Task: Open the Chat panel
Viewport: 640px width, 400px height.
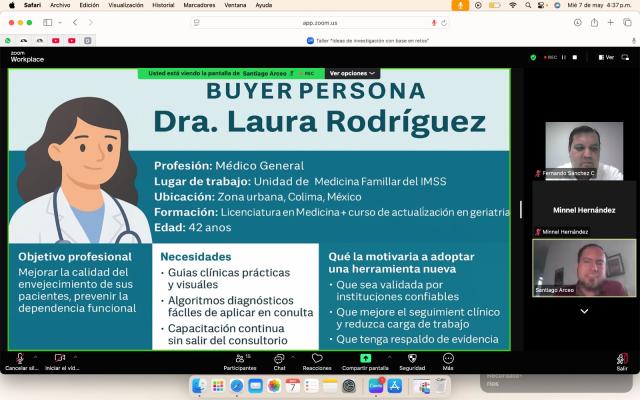Action: coord(279,359)
